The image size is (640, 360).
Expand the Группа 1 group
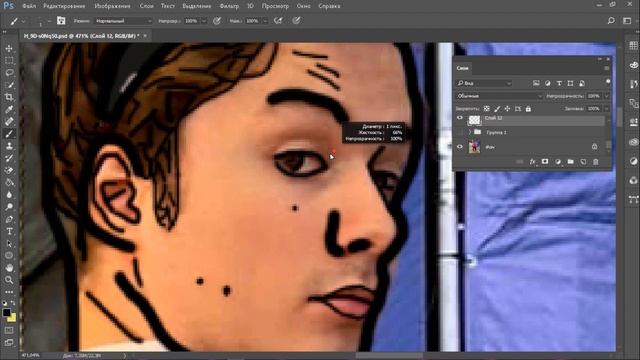point(470,132)
